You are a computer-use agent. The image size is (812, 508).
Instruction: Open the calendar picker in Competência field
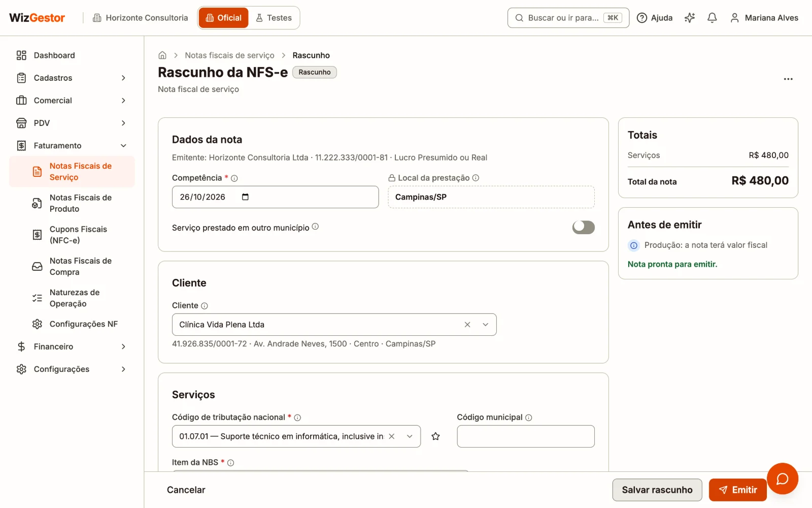245,197
